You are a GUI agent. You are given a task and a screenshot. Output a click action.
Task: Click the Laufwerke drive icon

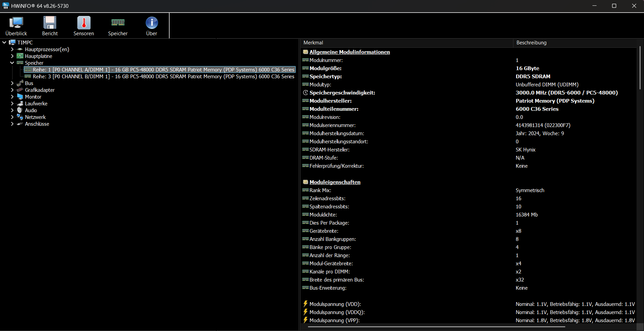[x=20, y=103]
